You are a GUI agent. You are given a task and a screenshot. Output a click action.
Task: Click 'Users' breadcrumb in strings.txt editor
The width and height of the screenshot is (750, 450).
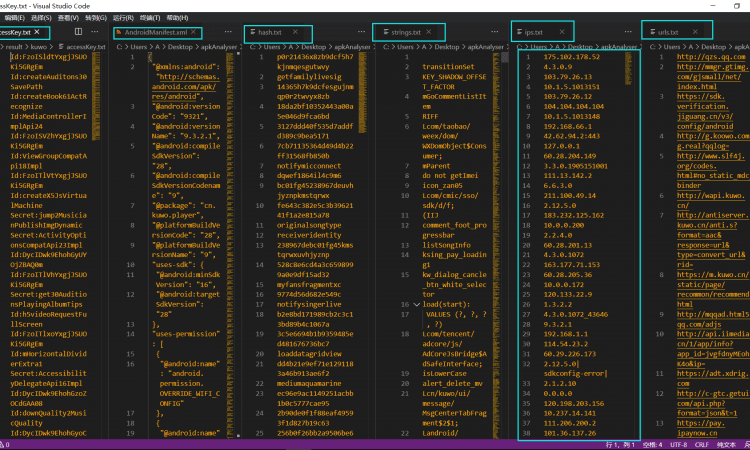point(405,47)
